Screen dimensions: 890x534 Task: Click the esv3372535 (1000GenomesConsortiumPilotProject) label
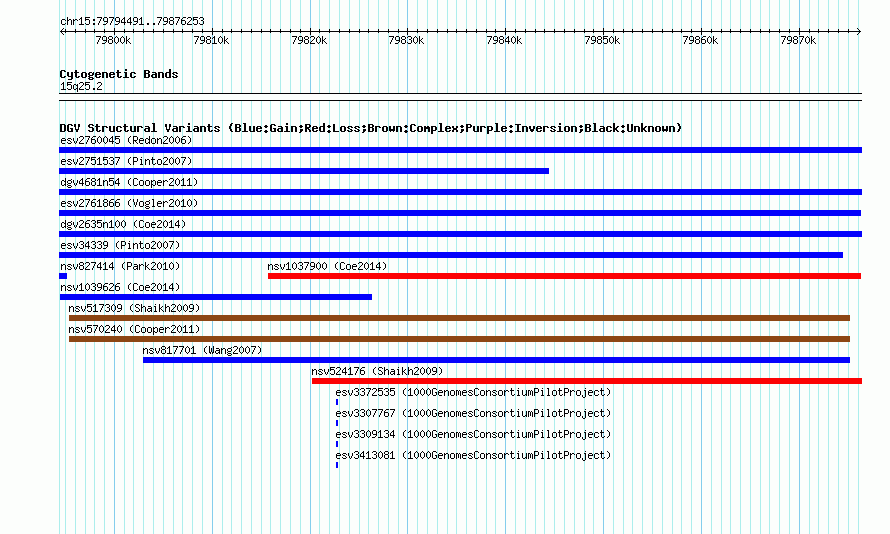point(473,392)
